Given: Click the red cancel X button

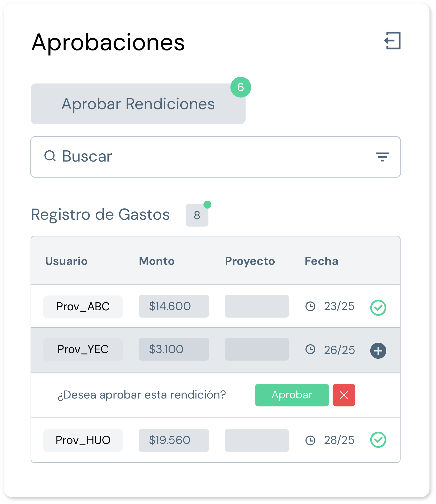Looking at the screenshot, I should tap(344, 395).
